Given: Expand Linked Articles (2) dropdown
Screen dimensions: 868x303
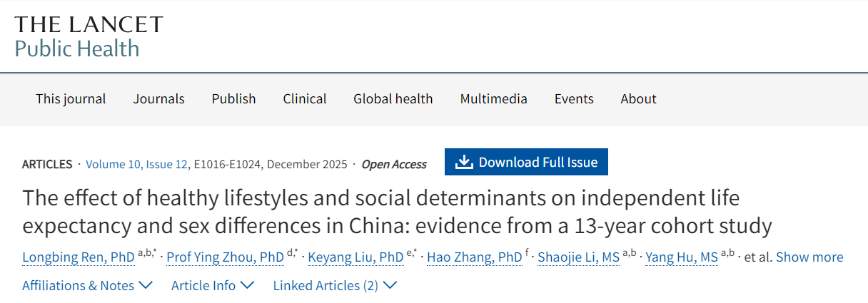Looking at the screenshot, I should coord(335,286).
